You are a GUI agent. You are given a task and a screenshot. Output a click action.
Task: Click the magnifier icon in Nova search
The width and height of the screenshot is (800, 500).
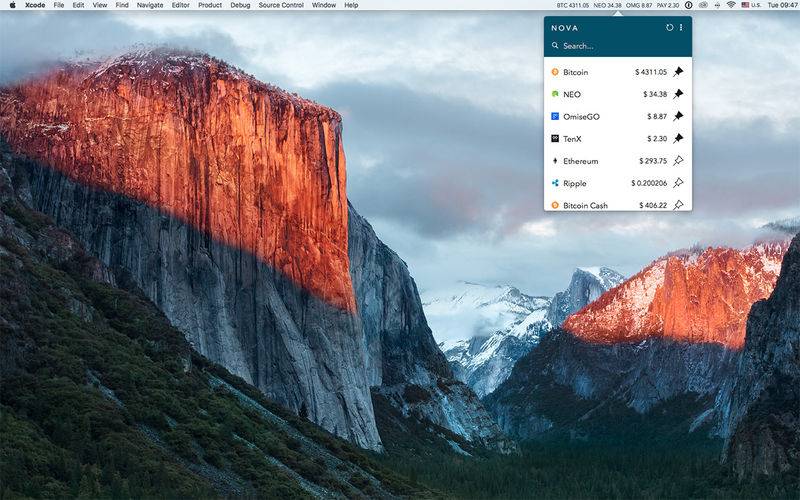pos(555,45)
